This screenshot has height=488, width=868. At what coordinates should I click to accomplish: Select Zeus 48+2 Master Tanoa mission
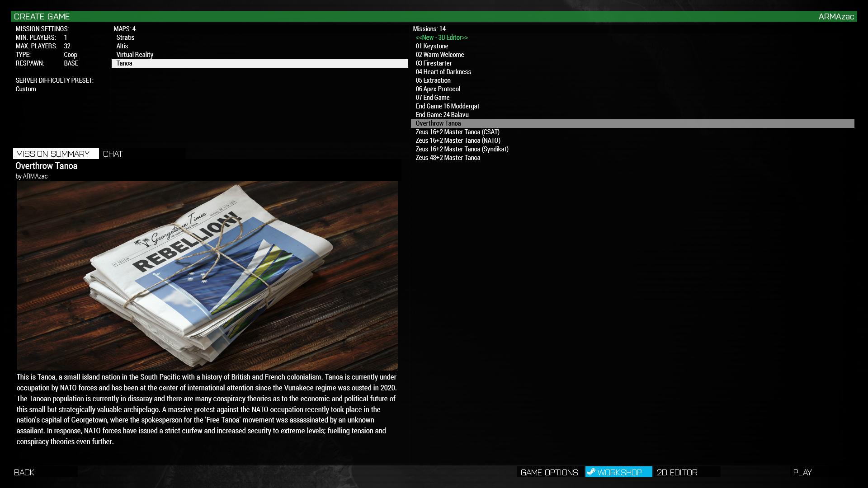[x=448, y=158]
